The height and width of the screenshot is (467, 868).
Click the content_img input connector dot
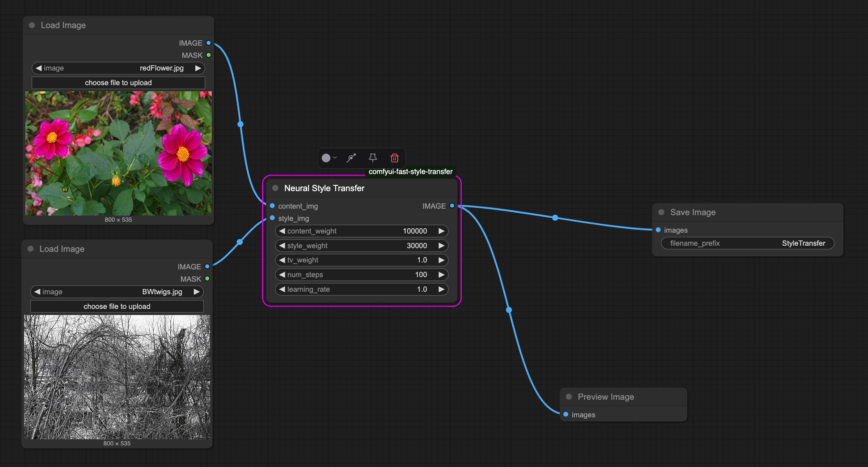coord(272,206)
